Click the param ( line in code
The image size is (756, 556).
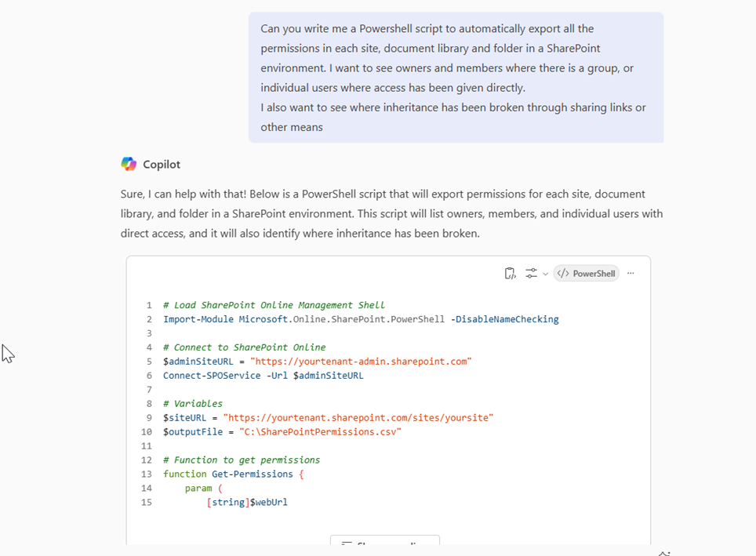203,488
